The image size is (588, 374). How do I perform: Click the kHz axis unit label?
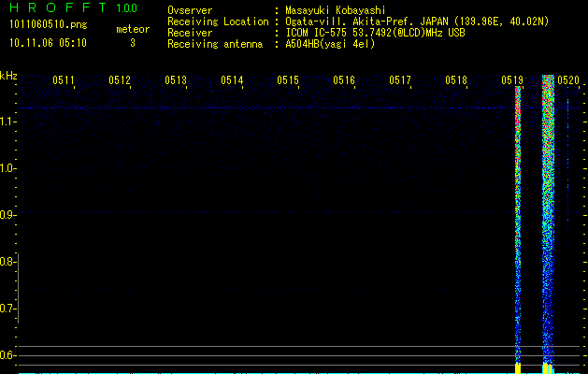[x=8, y=76]
